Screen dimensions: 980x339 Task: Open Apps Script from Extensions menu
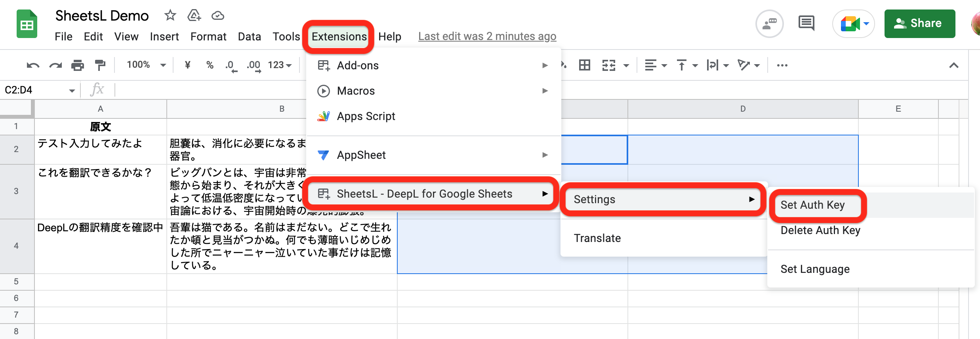coord(434,116)
